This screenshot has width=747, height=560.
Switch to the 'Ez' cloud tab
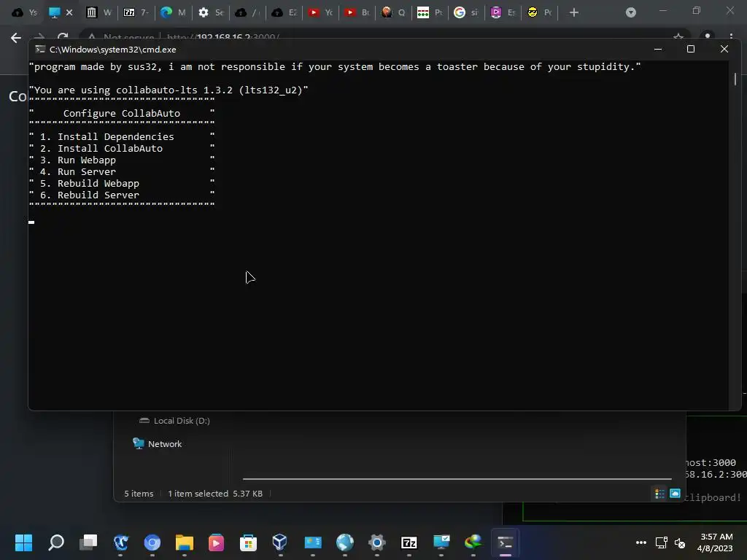[x=284, y=12]
